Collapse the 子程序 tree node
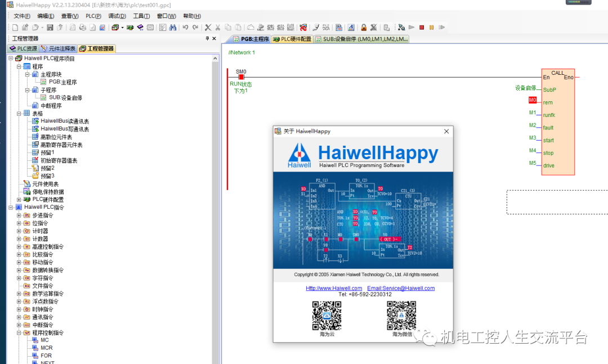Screen dimensions: 608x364 pyautogui.click(x=27, y=90)
